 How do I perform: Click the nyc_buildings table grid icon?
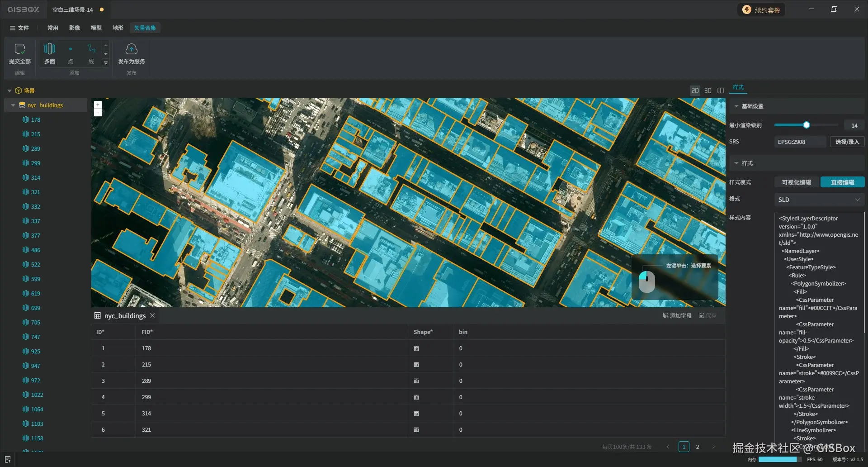pyautogui.click(x=97, y=315)
